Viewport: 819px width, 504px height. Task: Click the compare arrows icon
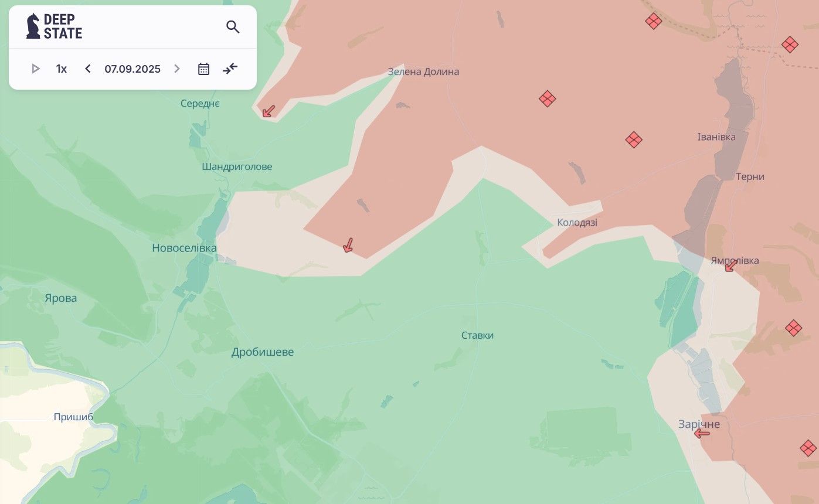(230, 69)
